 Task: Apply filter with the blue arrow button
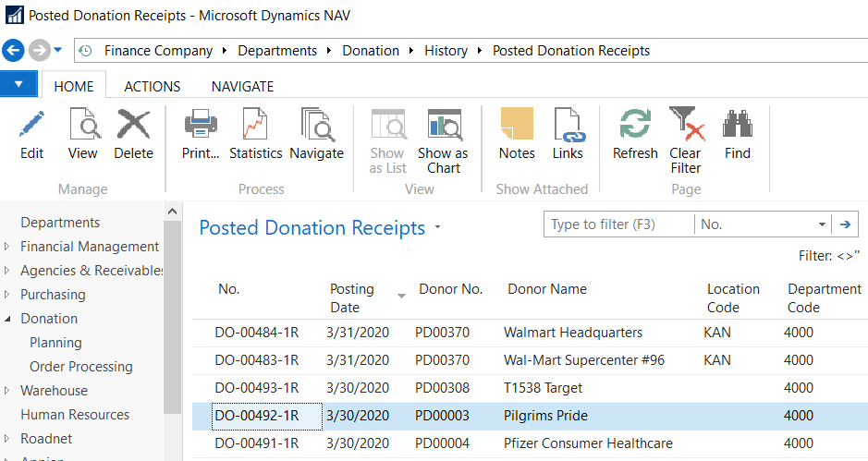(x=845, y=224)
